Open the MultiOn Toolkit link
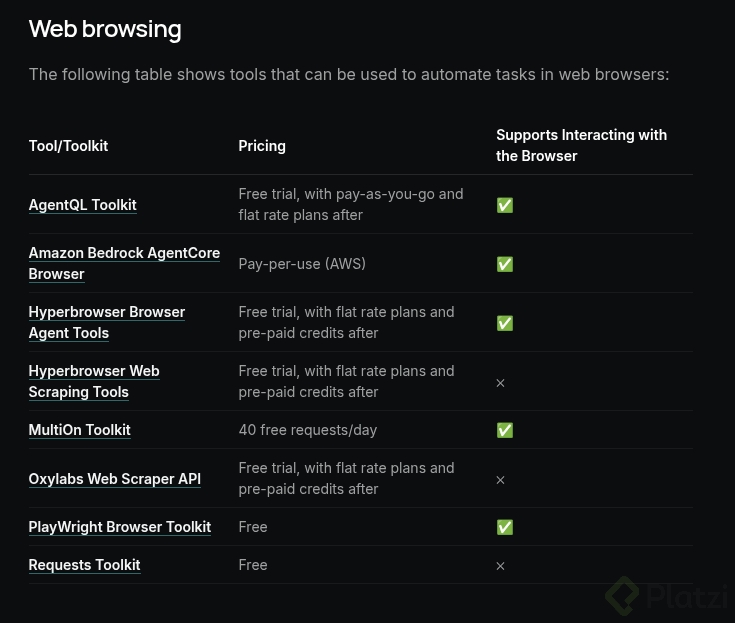735x623 pixels. click(x=79, y=430)
